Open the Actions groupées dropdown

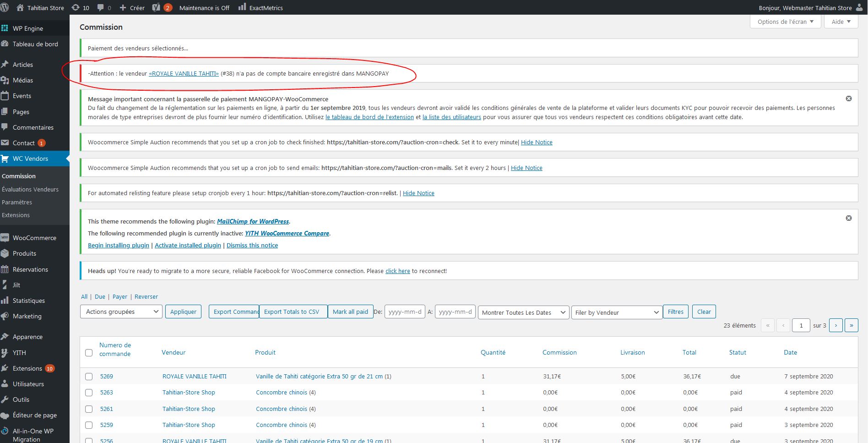coord(121,312)
